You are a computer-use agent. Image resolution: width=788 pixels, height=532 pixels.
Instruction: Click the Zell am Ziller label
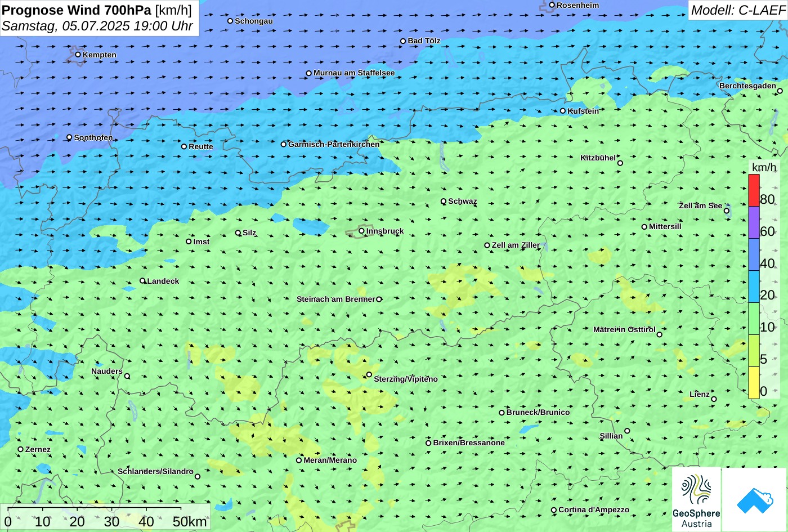tap(516, 245)
